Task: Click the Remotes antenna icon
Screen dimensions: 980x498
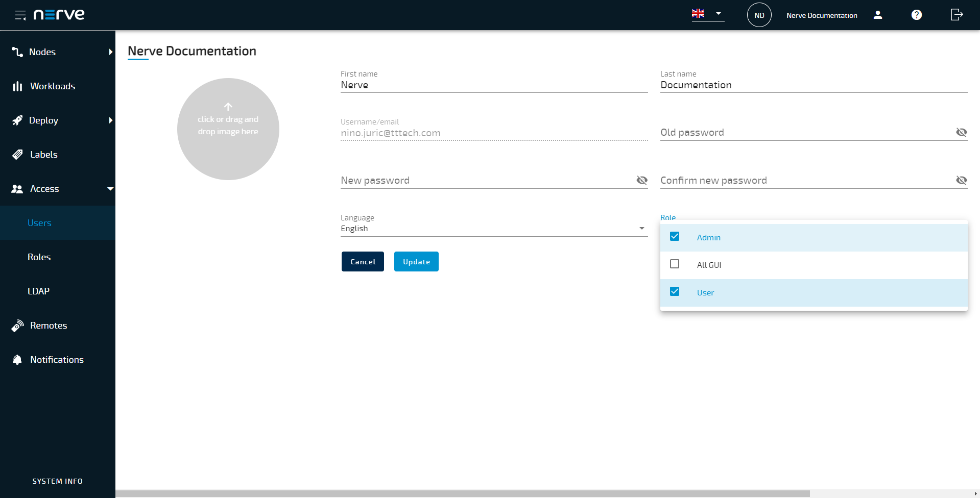Action: 17,325
